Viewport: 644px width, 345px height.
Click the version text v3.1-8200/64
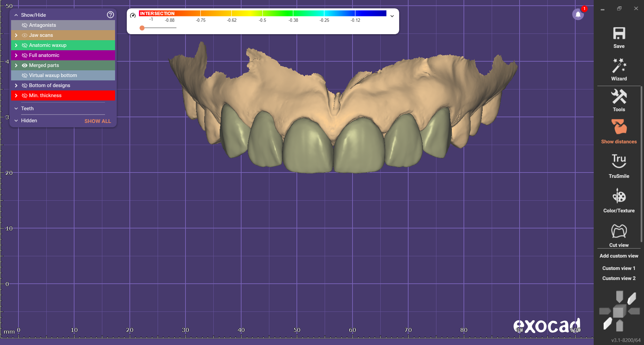point(626,340)
